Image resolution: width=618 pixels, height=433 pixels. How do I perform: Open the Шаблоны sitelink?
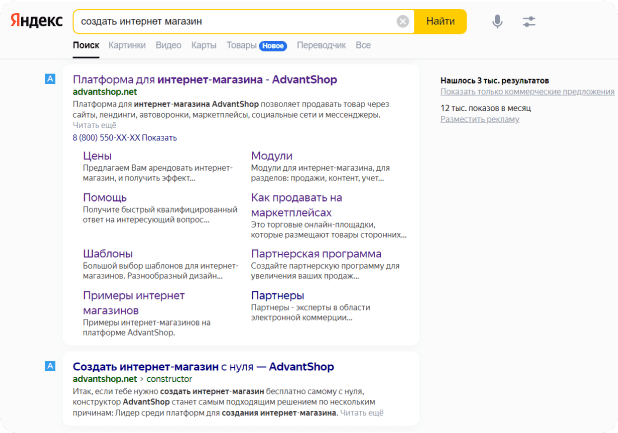click(108, 254)
